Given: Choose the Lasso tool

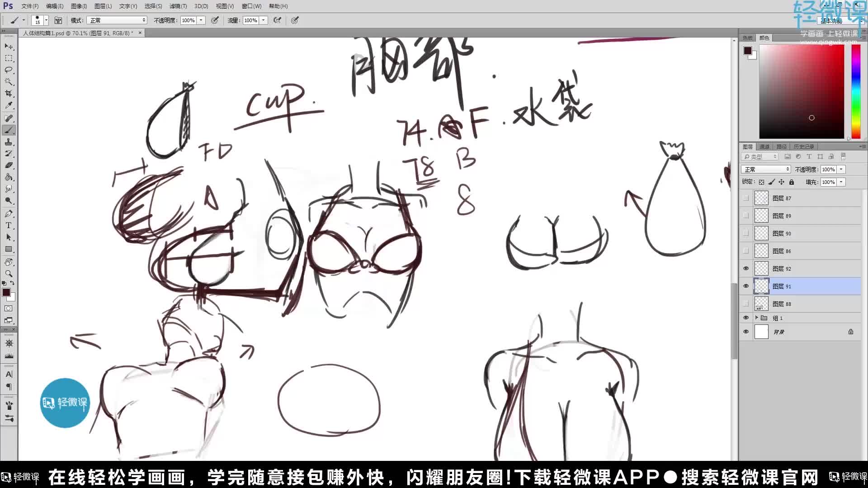Looking at the screenshot, I should [x=9, y=69].
